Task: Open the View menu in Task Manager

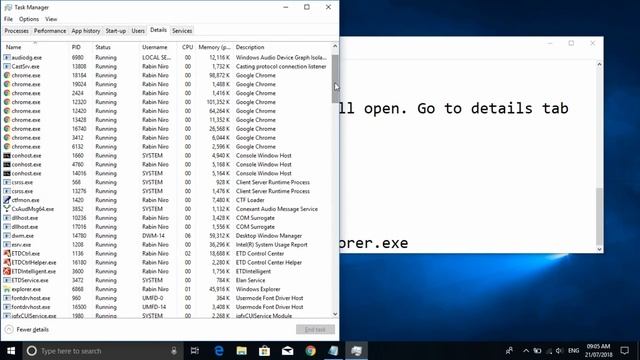Action: (x=51, y=19)
